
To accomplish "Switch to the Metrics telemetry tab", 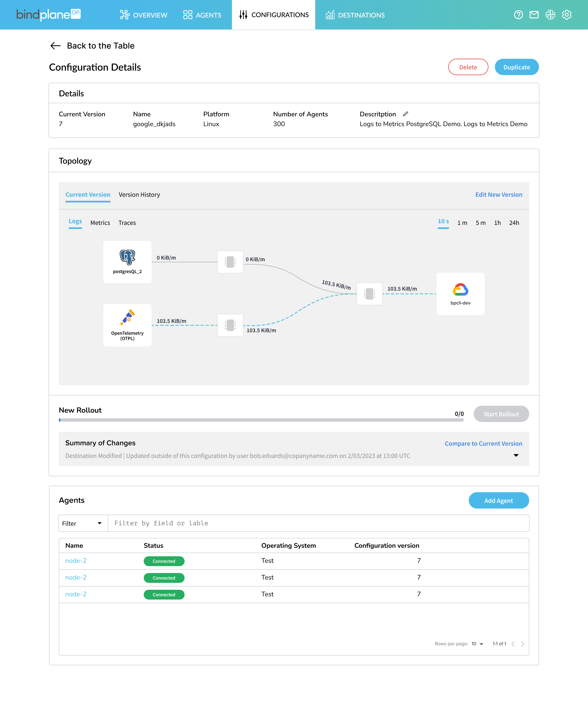I will tap(100, 223).
